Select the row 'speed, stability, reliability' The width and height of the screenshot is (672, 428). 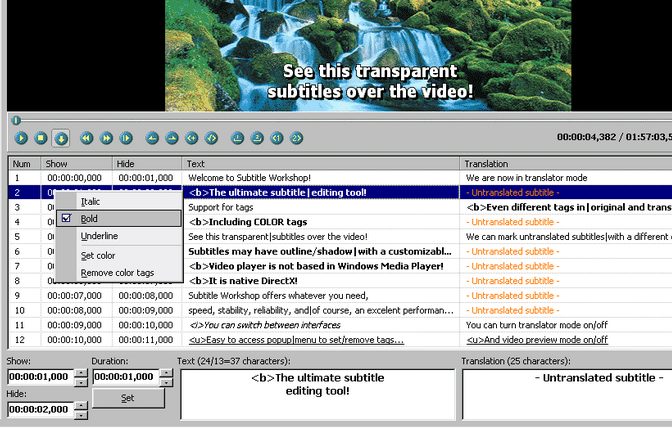(340, 310)
